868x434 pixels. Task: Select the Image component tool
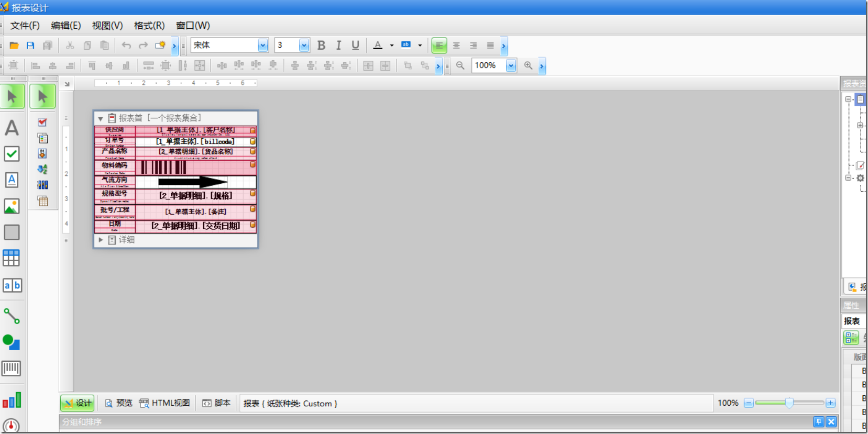12,206
